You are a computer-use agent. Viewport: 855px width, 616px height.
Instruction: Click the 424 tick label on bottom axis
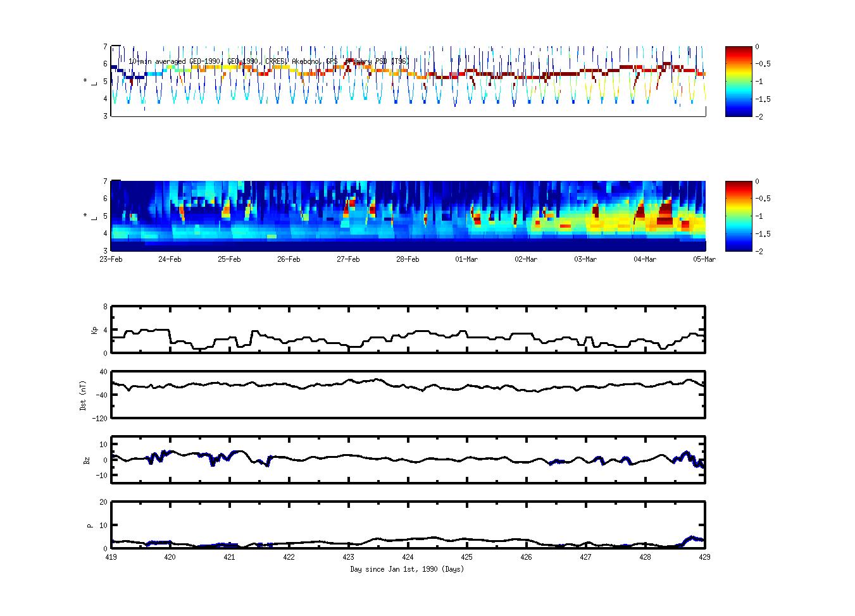(x=408, y=557)
